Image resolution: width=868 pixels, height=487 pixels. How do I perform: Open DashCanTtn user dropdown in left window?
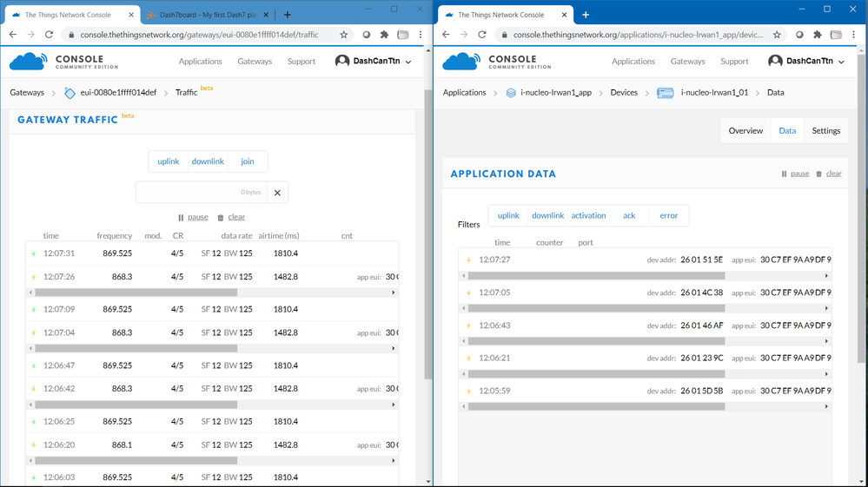pyautogui.click(x=374, y=62)
